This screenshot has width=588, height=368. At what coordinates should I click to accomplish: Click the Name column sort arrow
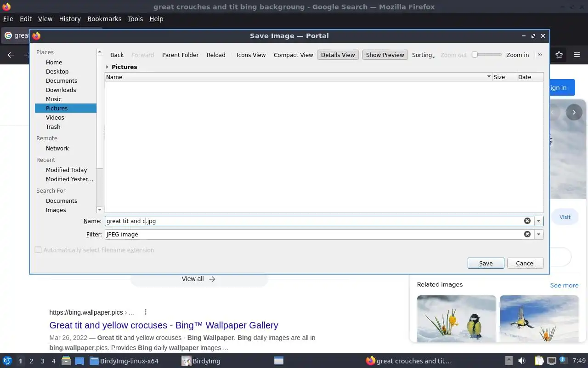point(489,77)
